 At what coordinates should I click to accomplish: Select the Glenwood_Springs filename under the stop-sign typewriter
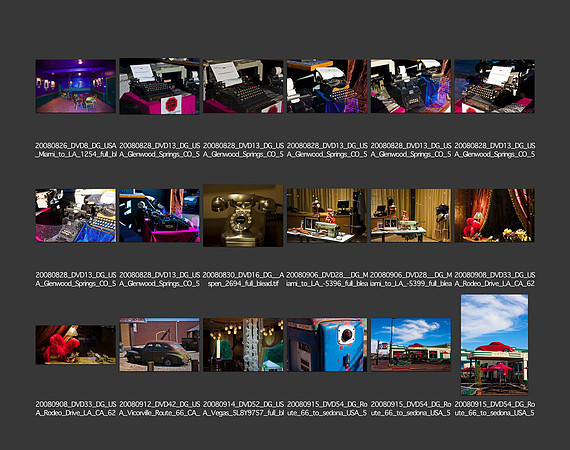pos(159,150)
